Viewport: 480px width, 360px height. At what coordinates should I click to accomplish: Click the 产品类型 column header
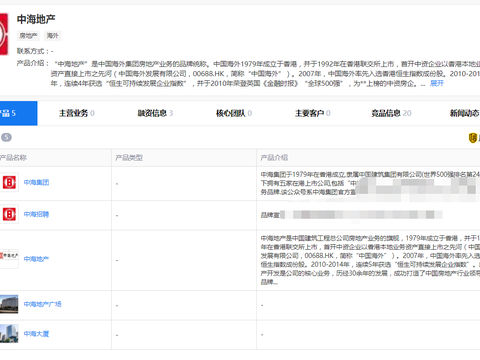tap(129, 158)
